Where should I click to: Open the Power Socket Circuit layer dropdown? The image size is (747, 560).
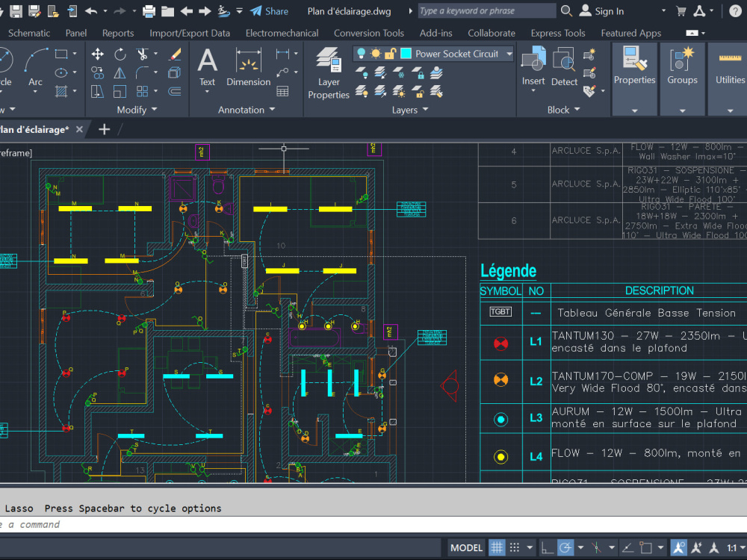coord(509,54)
